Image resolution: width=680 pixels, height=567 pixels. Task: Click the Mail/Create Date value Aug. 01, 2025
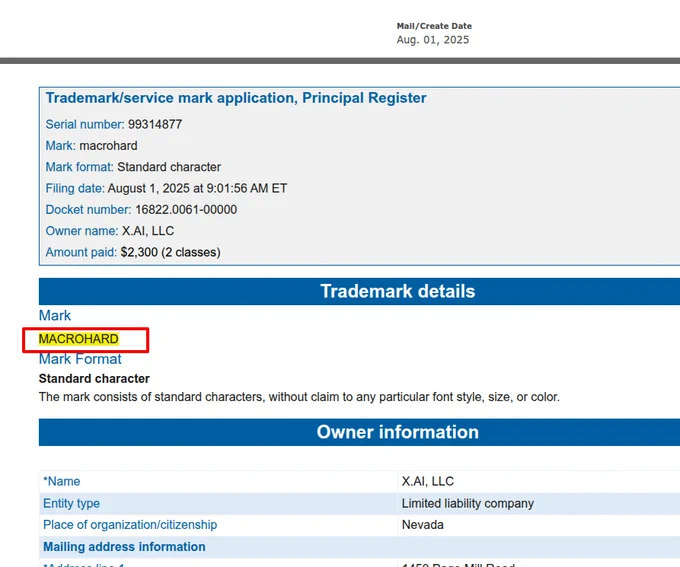tap(433, 40)
